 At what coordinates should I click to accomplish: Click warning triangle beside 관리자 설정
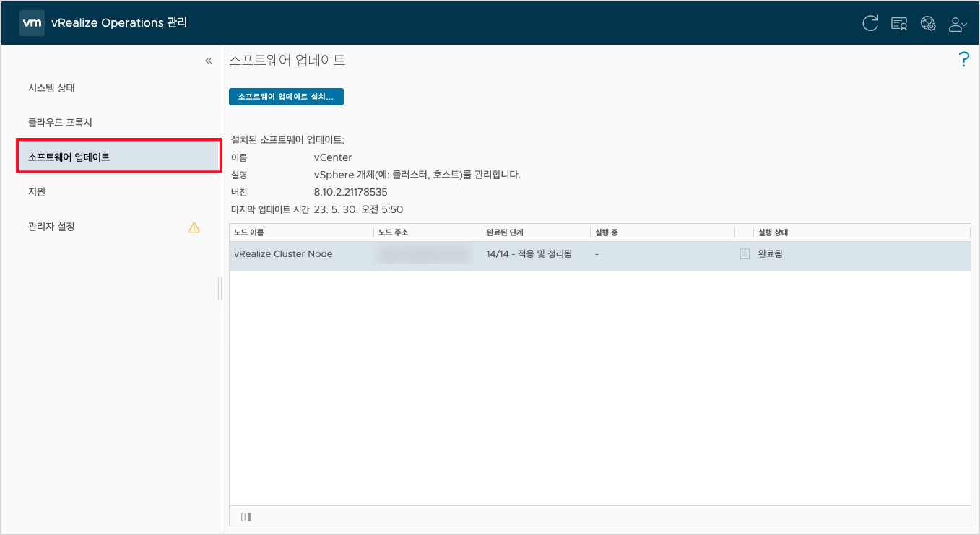point(194,227)
